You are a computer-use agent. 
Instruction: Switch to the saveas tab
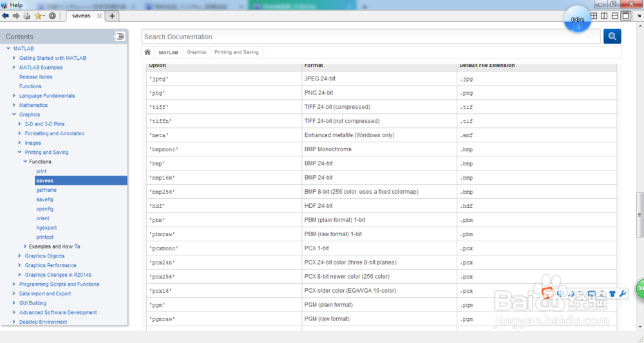pyautogui.click(x=81, y=15)
